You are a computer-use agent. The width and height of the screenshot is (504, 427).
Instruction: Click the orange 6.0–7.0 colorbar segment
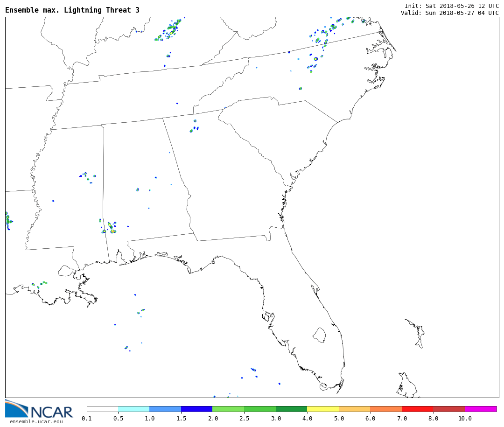point(386,409)
